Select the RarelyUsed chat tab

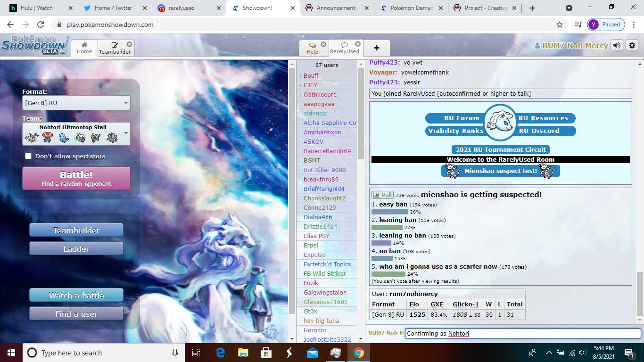coord(345,48)
